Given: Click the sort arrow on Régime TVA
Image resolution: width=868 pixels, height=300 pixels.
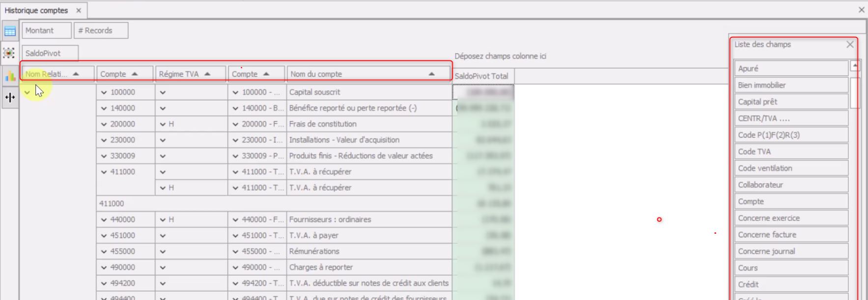Looking at the screenshot, I should coord(207,74).
